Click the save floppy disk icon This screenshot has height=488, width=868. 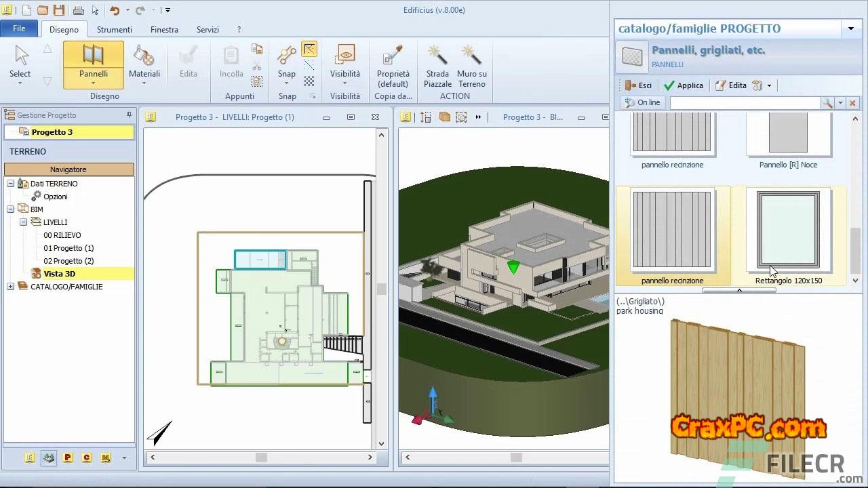pos(59,10)
